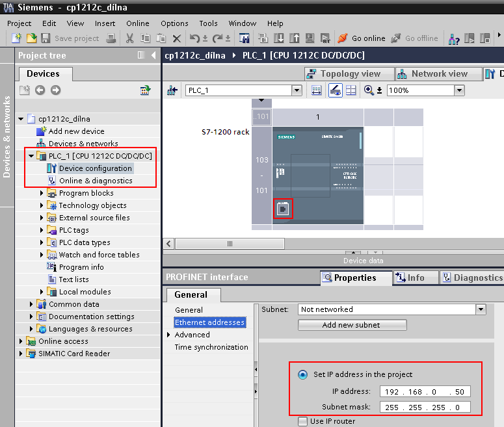Click the Download to device icon

(279, 38)
